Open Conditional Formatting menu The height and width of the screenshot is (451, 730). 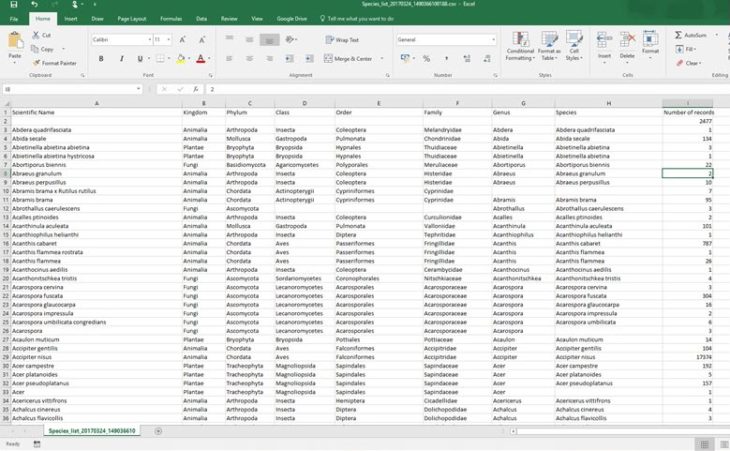click(x=520, y=46)
